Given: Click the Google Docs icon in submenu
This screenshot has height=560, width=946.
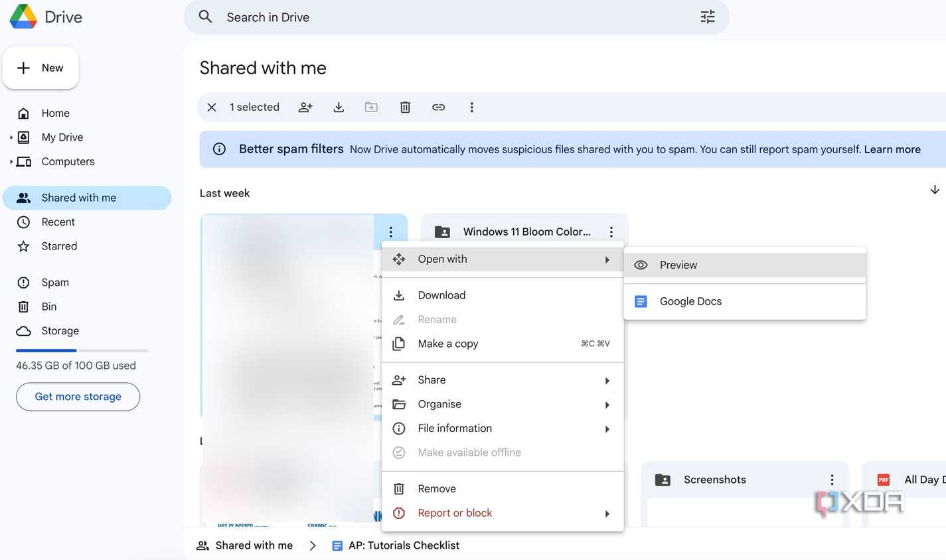Looking at the screenshot, I should [x=641, y=301].
